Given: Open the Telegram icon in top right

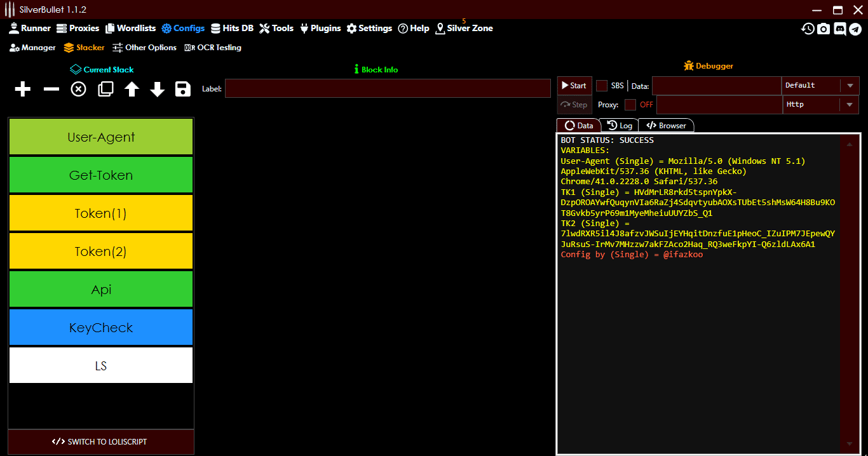Looking at the screenshot, I should coord(855,29).
